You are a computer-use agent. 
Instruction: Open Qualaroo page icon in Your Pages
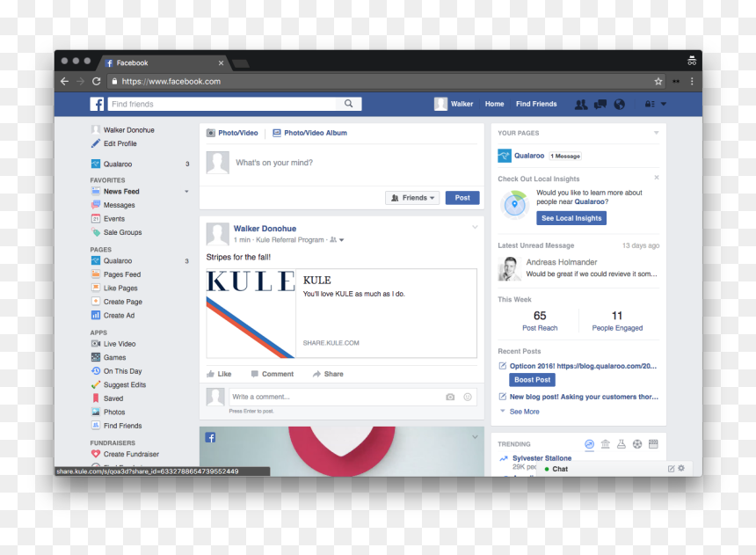click(x=505, y=156)
